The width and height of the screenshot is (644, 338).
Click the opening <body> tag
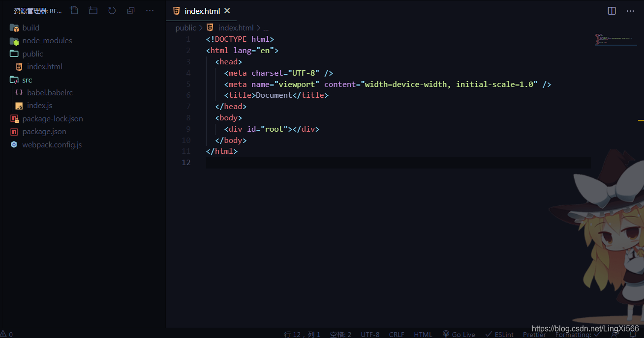point(229,118)
